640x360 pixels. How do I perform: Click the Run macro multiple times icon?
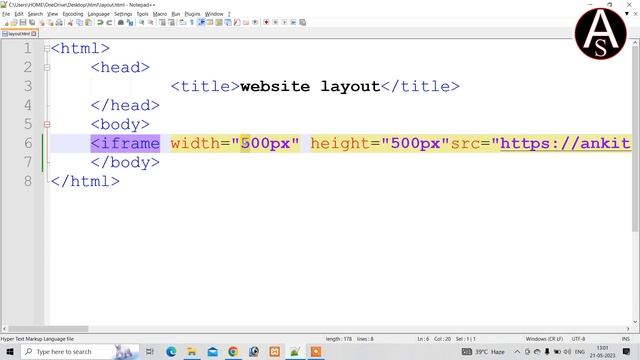coord(293,22)
